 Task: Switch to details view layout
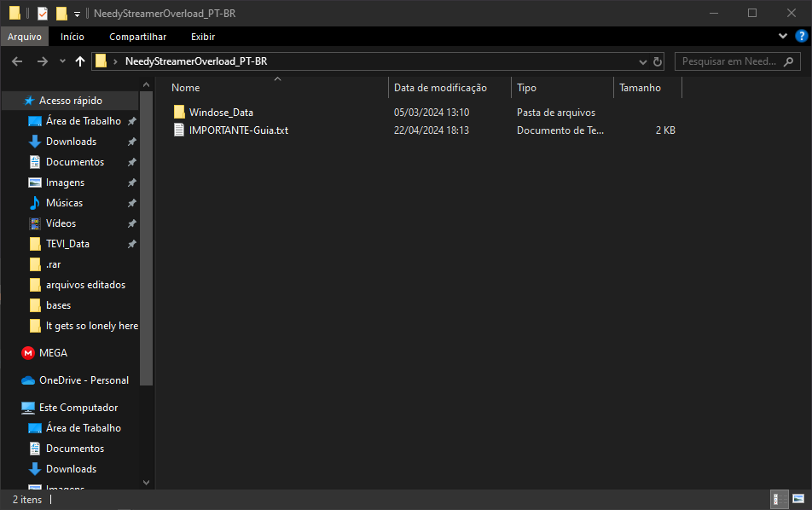point(780,499)
